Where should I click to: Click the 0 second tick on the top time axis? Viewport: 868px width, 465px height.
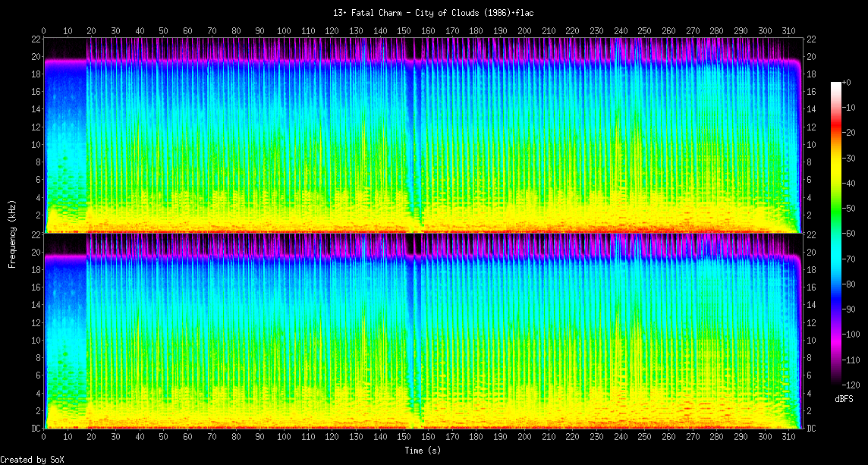click(44, 30)
